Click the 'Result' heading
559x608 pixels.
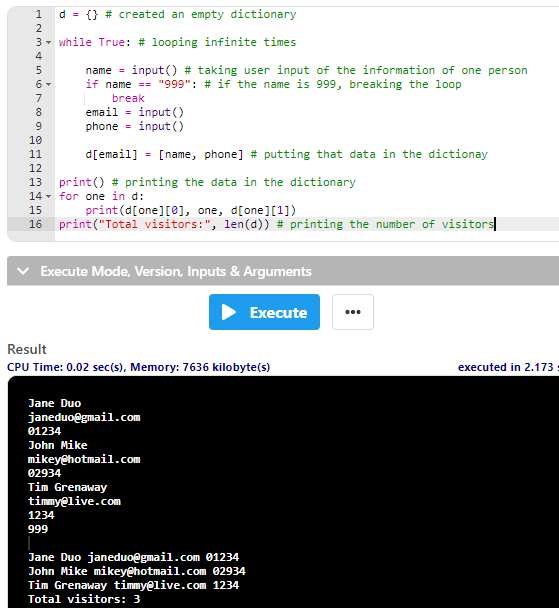tap(27, 349)
